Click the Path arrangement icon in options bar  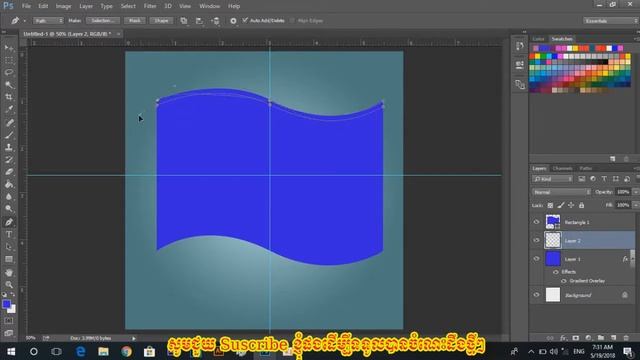(216, 20)
